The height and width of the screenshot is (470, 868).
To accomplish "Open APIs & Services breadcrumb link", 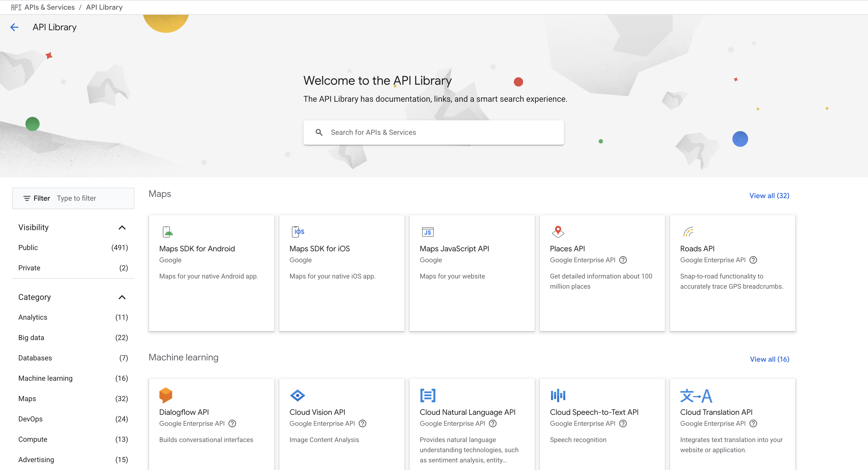I will [x=50, y=7].
